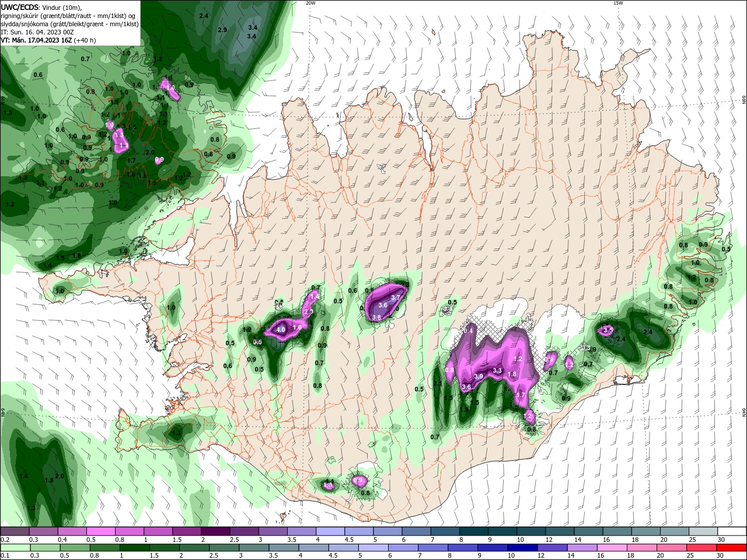Pick the 6–7 snow legend swatch
Screen dimensions: 747x560
click(x=417, y=531)
